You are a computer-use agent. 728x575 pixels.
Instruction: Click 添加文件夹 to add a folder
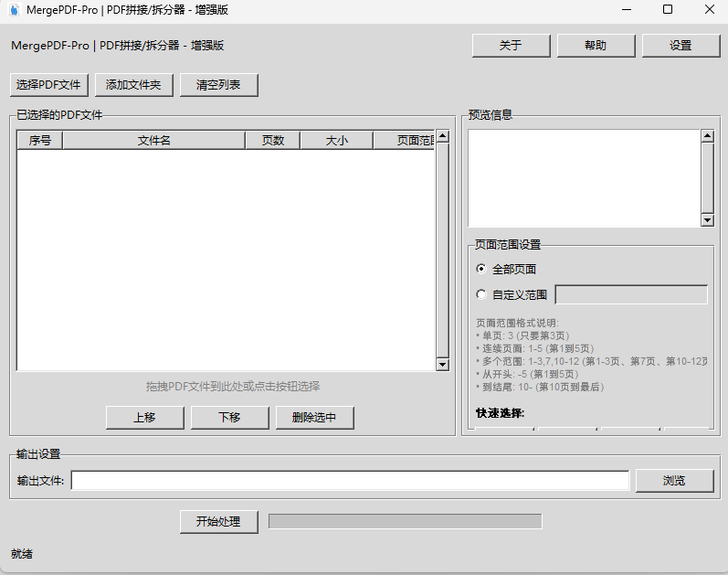[133, 85]
